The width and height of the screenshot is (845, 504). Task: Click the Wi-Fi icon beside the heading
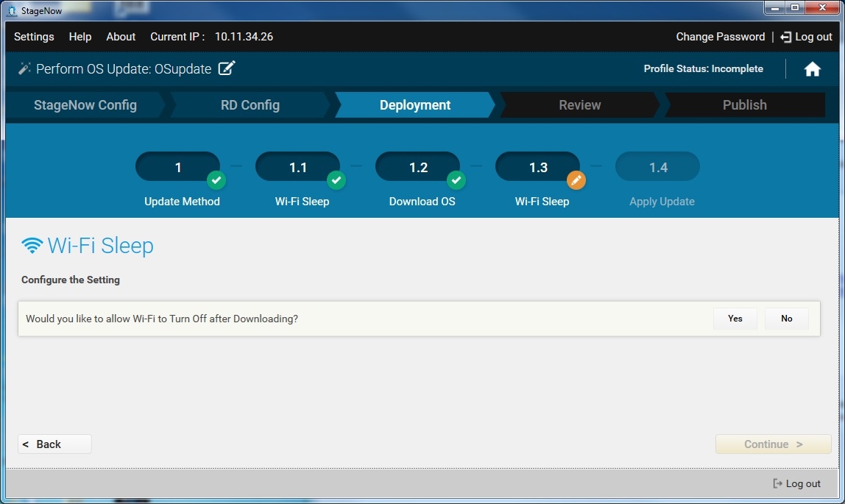(x=32, y=246)
